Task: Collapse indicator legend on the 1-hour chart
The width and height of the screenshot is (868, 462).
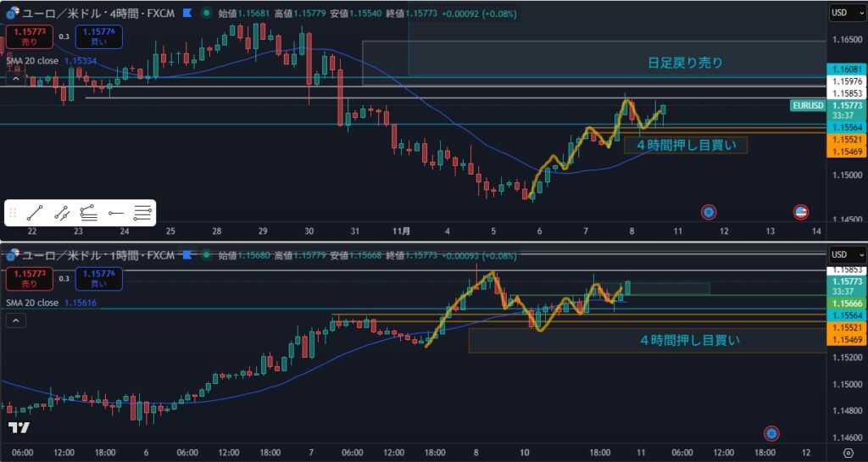Action: coord(15,320)
